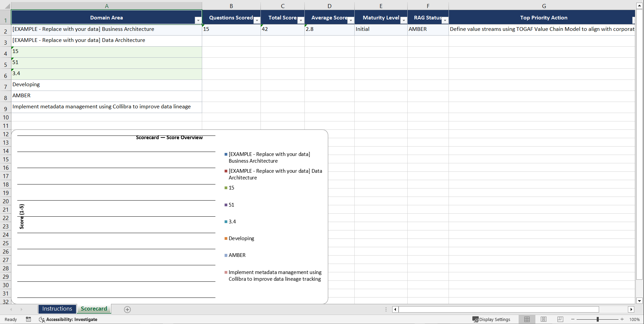Click the 100% zoom level button
The width and height of the screenshot is (644, 324).
pyautogui.click(x=635, y=319)
